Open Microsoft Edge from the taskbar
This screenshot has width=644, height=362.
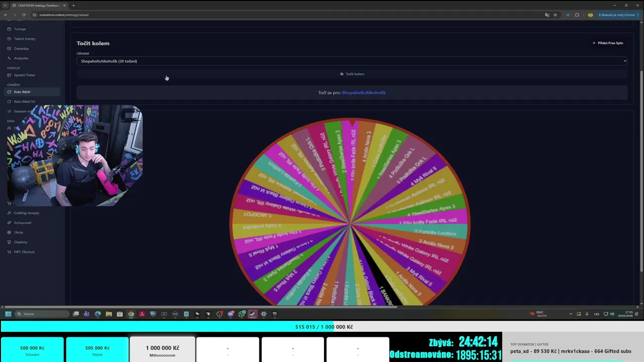tap(98, 314)
